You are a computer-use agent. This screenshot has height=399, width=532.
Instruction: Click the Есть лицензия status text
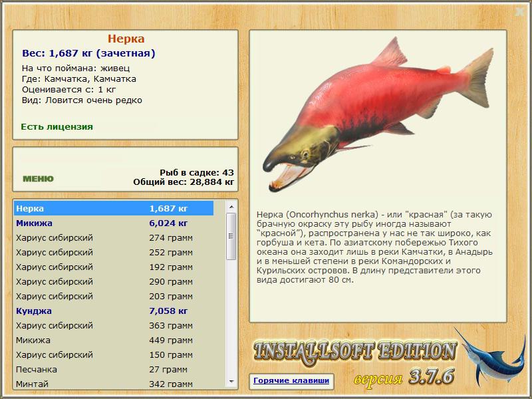[x=57, y=126]
